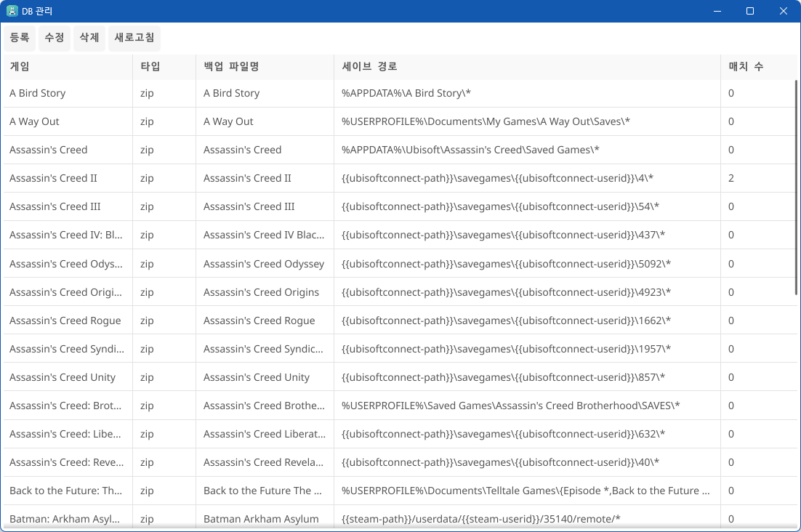
Task: Click the Assassin's Creed Brotherhood\SAVES\* path
Action: 511,406
